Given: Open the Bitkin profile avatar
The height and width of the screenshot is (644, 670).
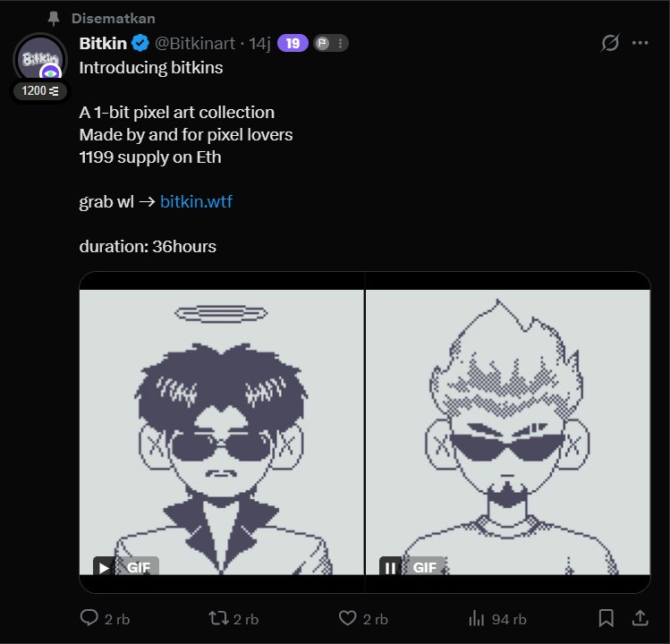Looking at the screenshot, I should click(x=40, y=57).
